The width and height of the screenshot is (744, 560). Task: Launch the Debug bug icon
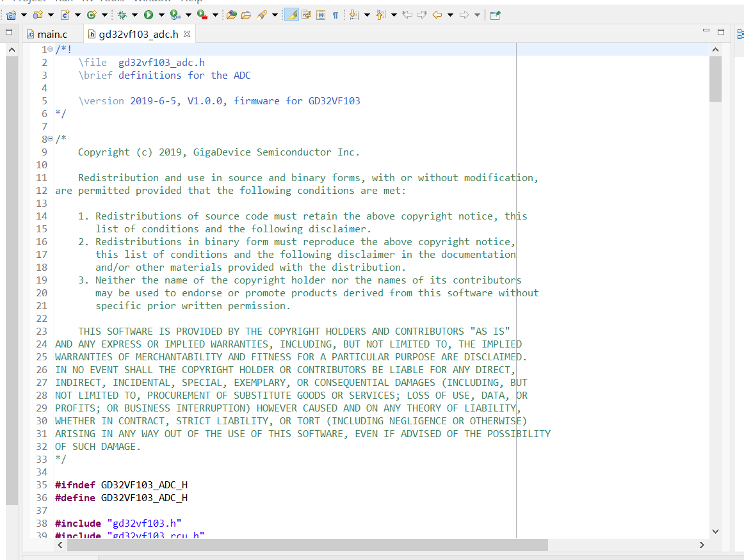[122, 15]
